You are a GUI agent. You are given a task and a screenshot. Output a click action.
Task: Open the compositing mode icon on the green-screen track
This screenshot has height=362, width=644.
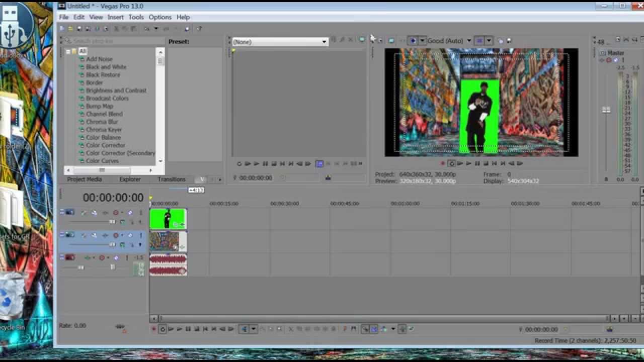point(123,222)
